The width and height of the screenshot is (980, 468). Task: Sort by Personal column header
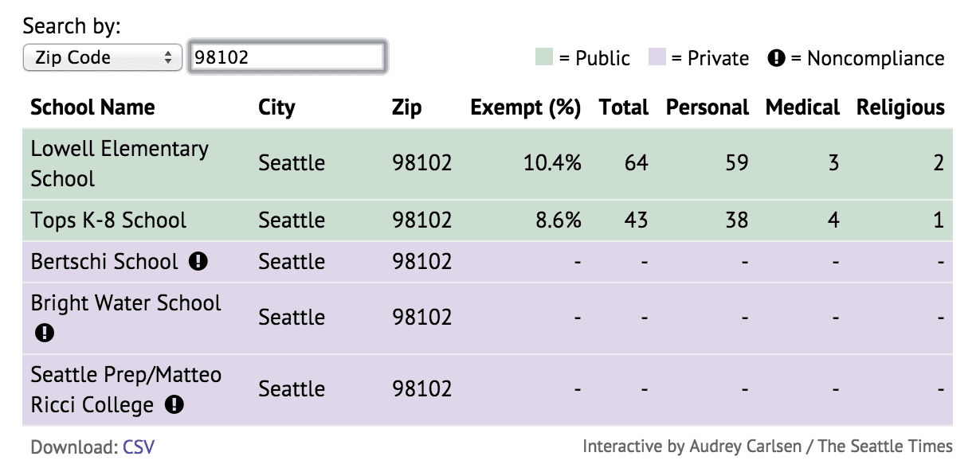click(x=708, y=107)
